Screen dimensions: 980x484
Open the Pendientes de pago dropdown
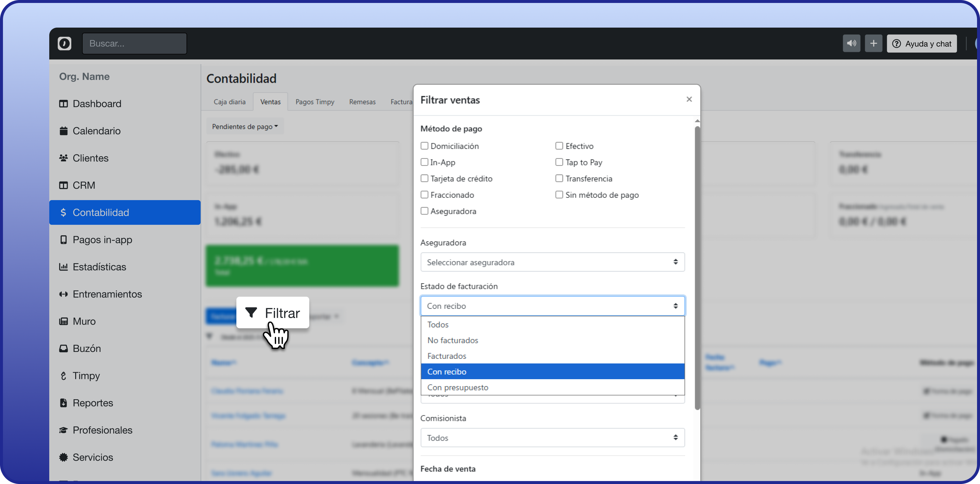click(245, 127)
